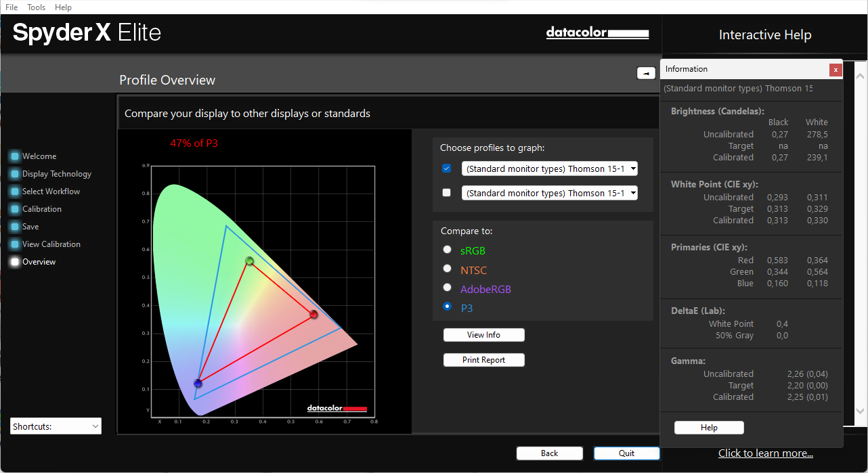Click the green primary marker on gamut chart
The width and height of the screenshot is (868, 473).
click(x=249, y=261)
